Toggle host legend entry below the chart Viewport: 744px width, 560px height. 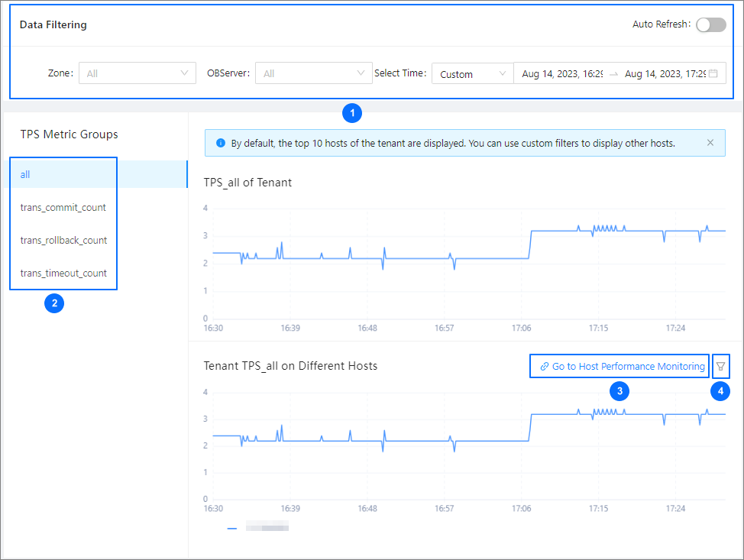pos(257,527)
